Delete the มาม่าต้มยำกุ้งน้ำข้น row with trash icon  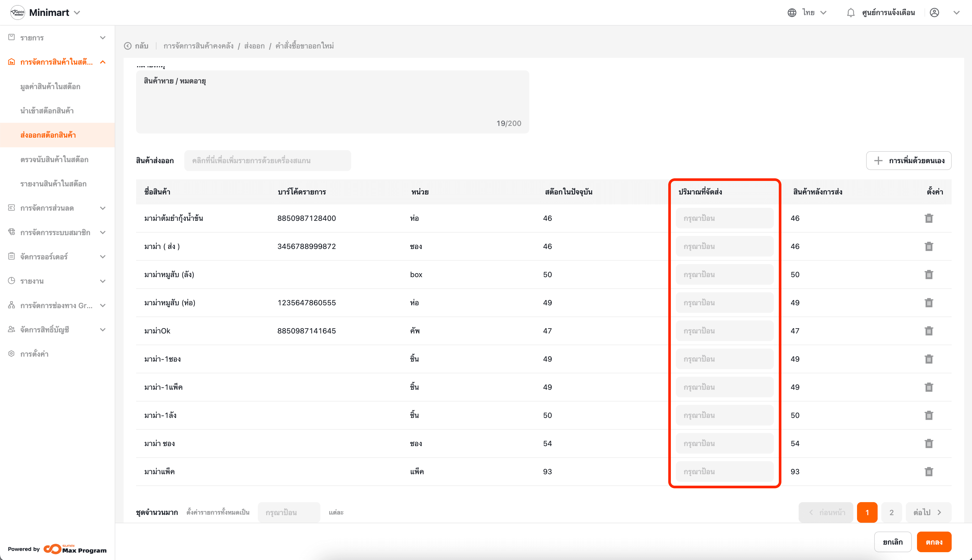pyautogui.click(x=928, y=218)
